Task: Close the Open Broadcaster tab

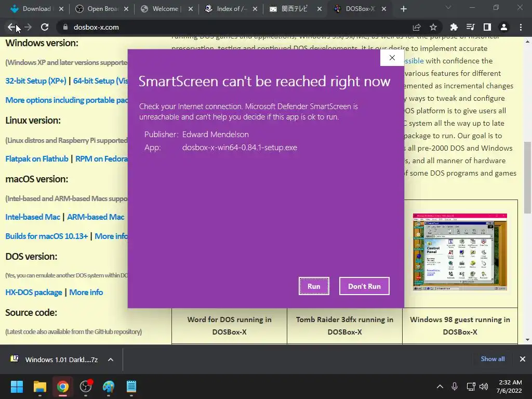Action: pyautogui.click(x=126, y=9)
